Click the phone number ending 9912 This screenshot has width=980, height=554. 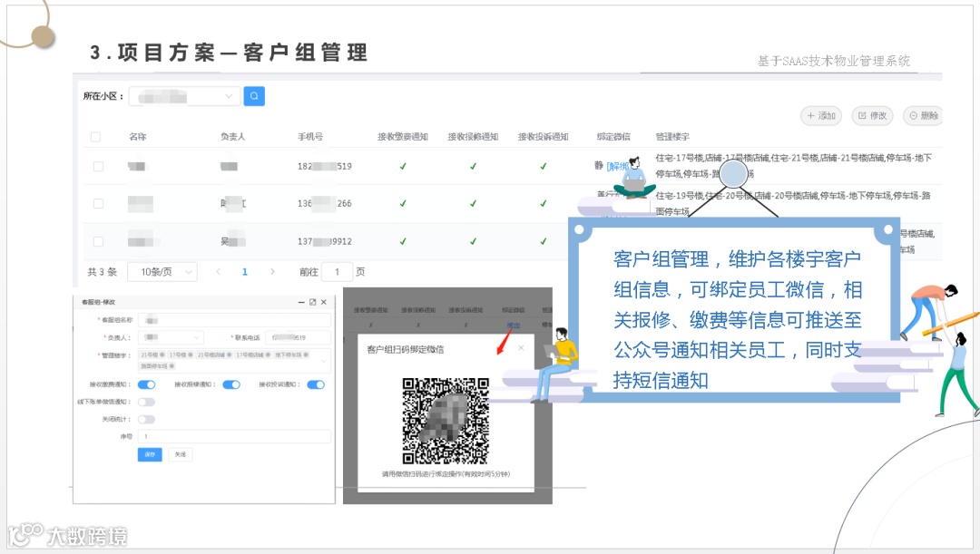tap(324, 241)
